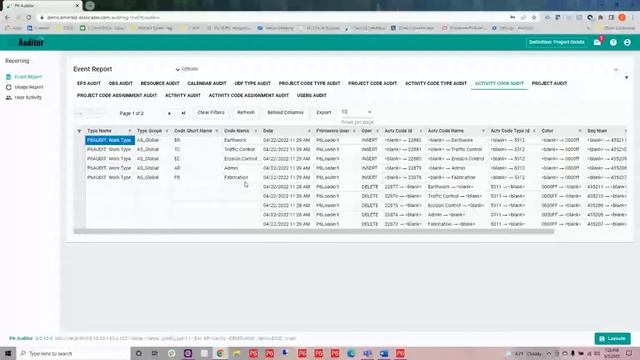
Task: Open the Date column filter menu
Action: pyautogui.click(x=309, y=131)
